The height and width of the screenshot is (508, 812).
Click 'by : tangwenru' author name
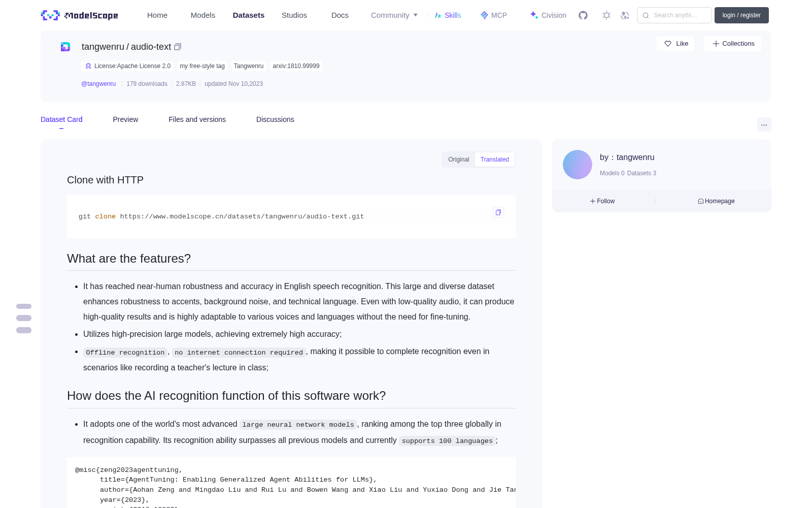coord(627,157)
